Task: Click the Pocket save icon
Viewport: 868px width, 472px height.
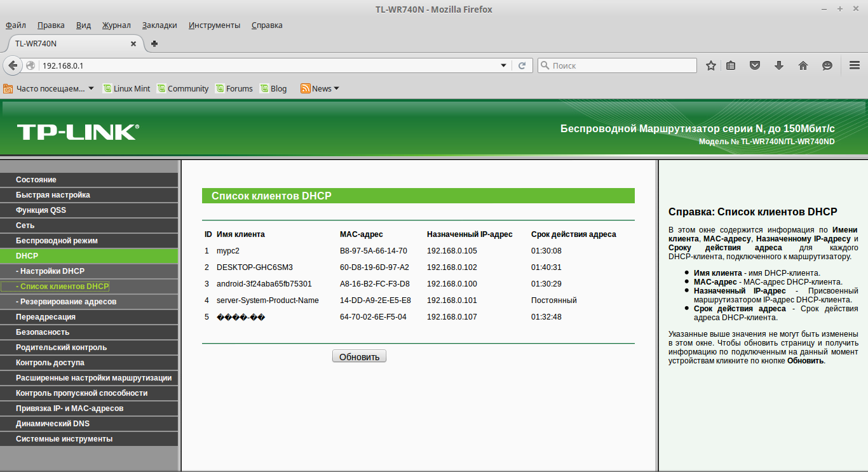Action: point(755,65)
